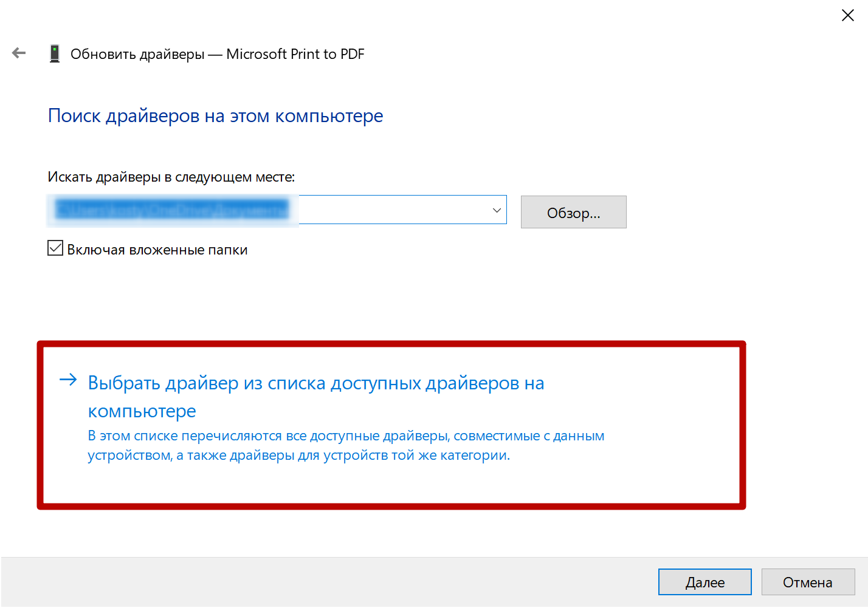Click the printer device icon in the title bar

click(55, 53)
